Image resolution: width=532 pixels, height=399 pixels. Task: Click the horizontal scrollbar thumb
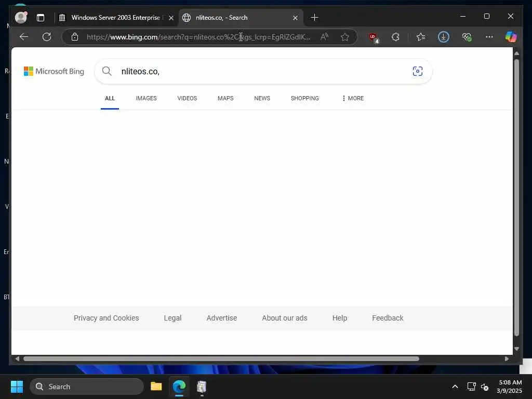[221, 358]
